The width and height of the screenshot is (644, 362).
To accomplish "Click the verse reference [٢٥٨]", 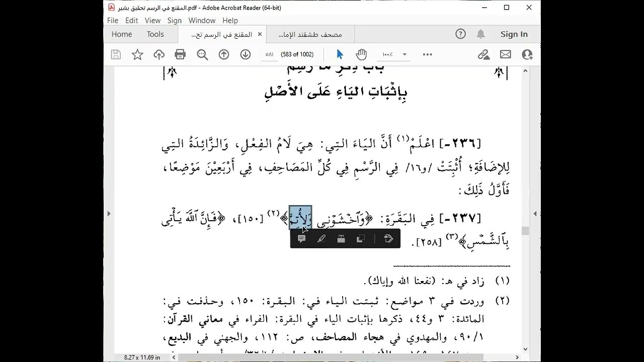I will click(x=429, y=243).
